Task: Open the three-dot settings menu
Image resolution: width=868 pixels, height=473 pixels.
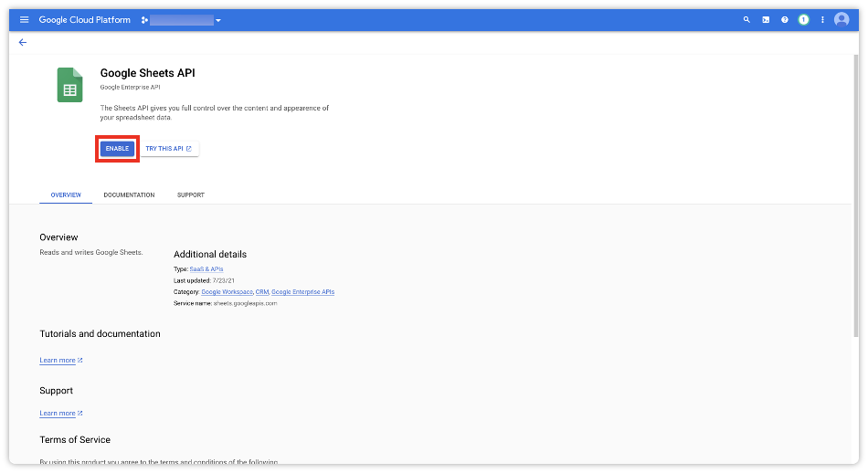Action: [822, 20]
